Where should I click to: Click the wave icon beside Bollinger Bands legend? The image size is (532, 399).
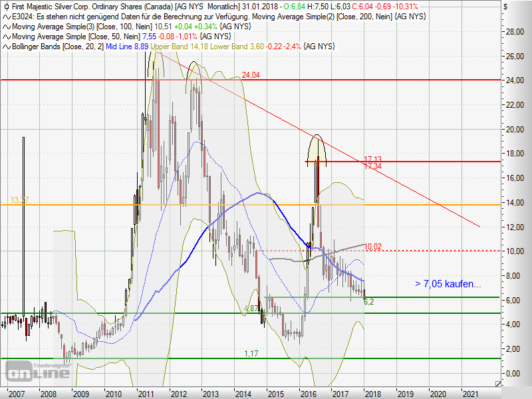7,47
